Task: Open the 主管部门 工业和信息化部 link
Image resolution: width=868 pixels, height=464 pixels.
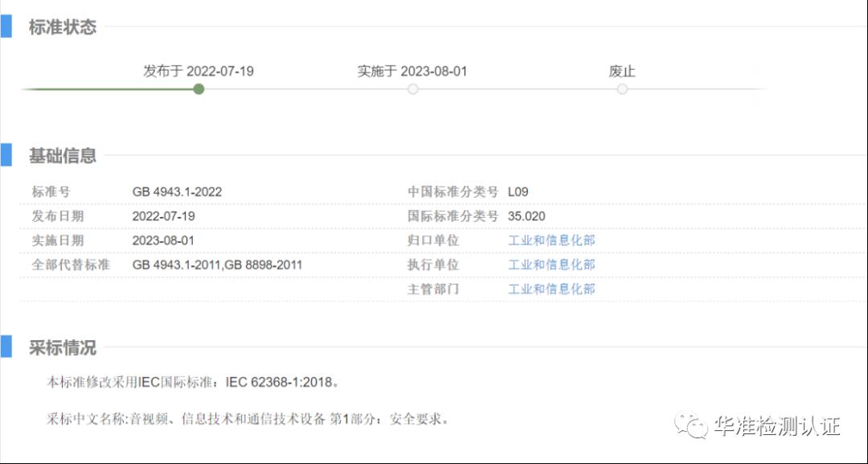Action: [551, 289]
